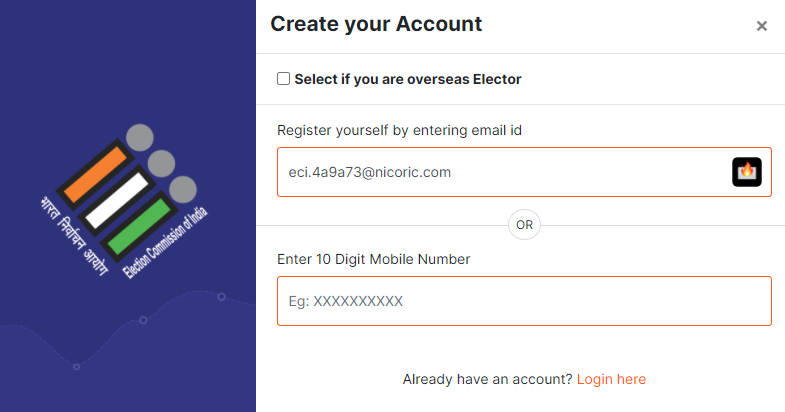The height and width of the screenshot is (412, 785).
Task: Click the circular OR divider badge
Action: [x=524, y=225]
